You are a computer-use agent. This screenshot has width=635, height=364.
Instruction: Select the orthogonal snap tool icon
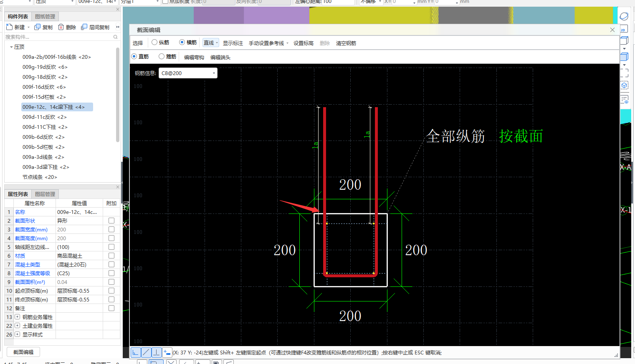pos(136,352)
